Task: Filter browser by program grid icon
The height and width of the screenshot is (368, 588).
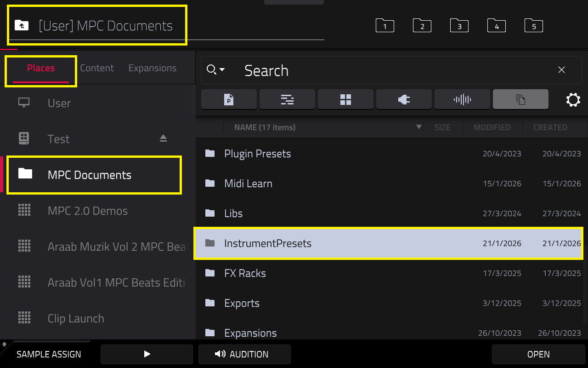Action: [345, 99]
